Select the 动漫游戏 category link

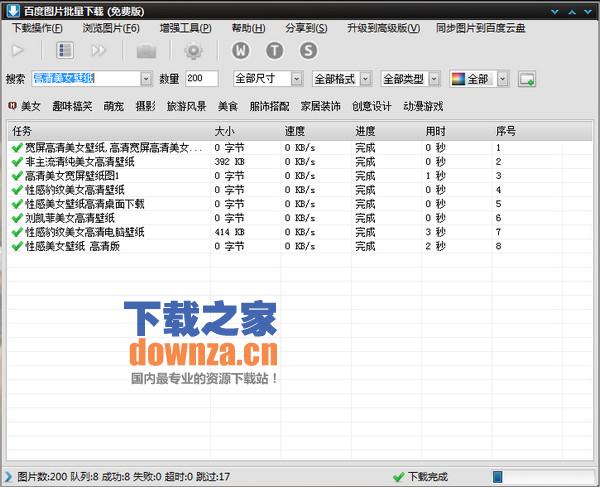[423, 106]
